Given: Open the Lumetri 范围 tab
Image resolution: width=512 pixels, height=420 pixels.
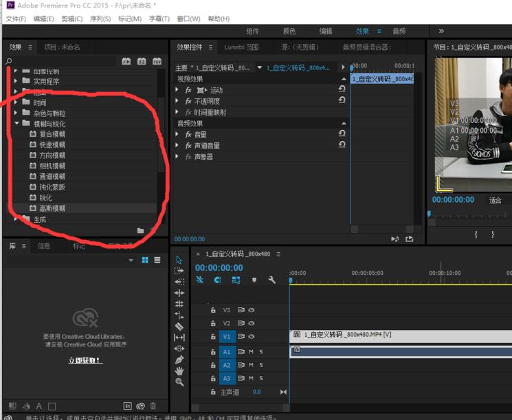Looking at the screenshot, I should point(241,47).
